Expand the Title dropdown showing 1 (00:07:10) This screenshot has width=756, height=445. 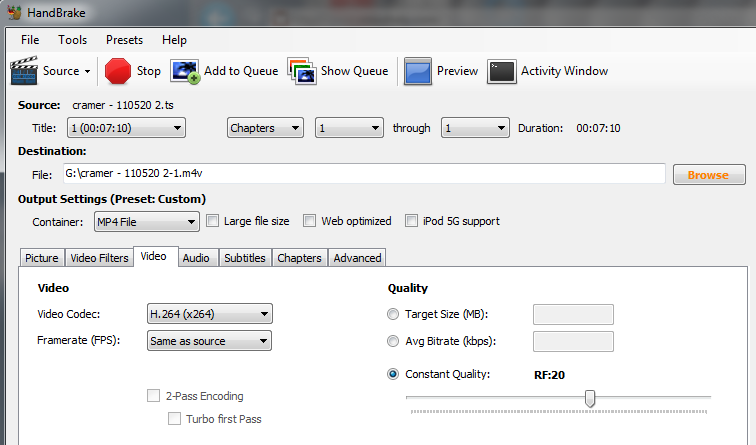click(x=126, y=128)
